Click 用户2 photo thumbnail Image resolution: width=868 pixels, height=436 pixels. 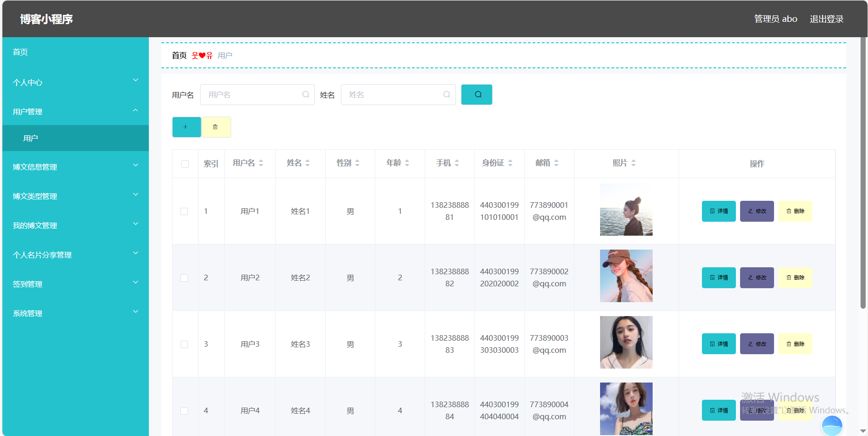click(x=626, y=276)
